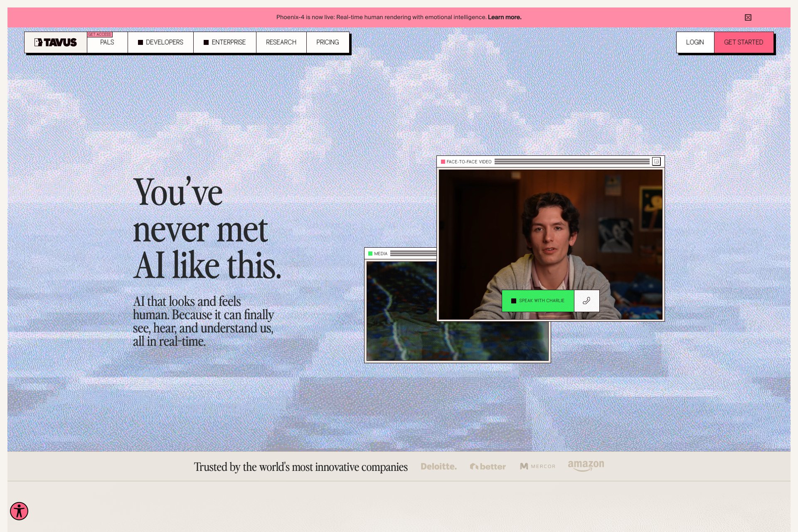Go to the Research page
This screenshot has height=532, width=798.
[281, 42]
